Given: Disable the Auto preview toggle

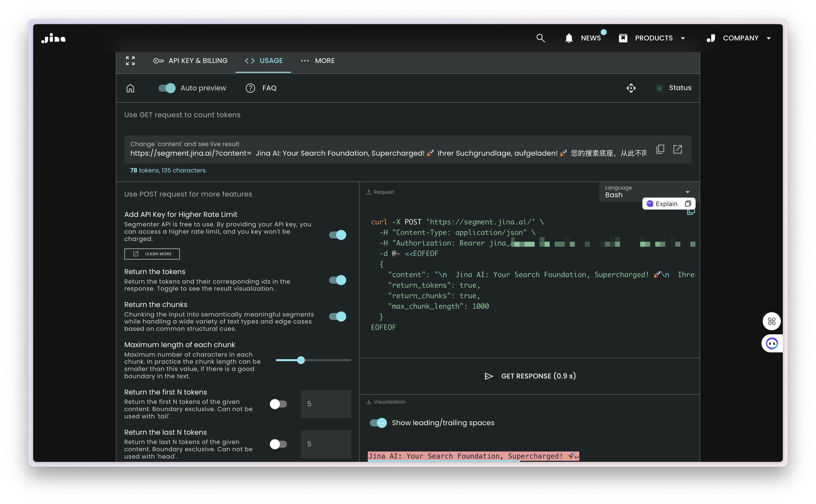Looking at the screenshot, I should (x=167, y=88).
